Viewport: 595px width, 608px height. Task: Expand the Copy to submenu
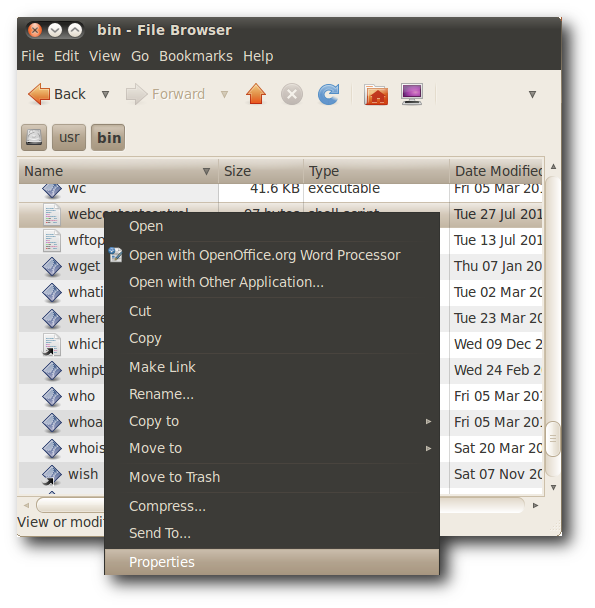[272, 421]
